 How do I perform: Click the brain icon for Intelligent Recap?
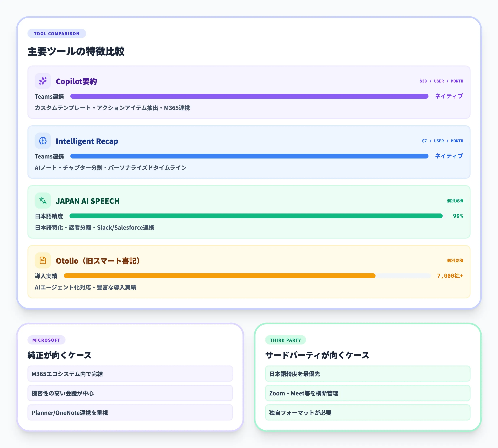[x=43, y=141]
